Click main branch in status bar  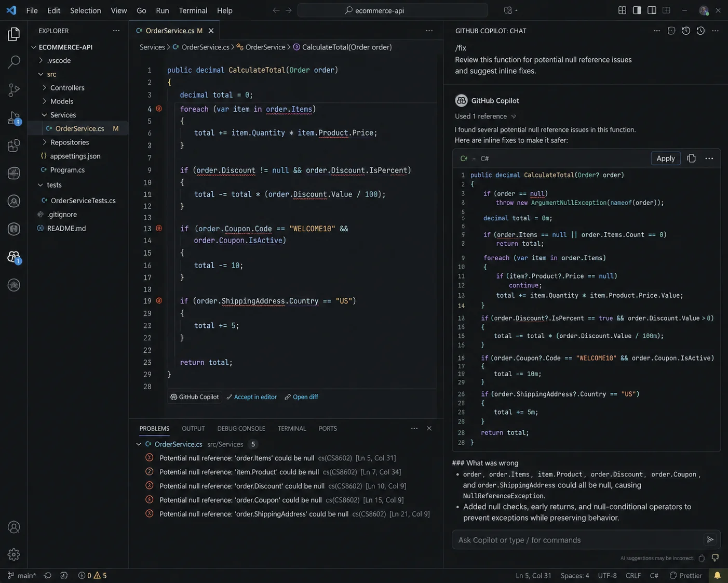click(22, 575)
